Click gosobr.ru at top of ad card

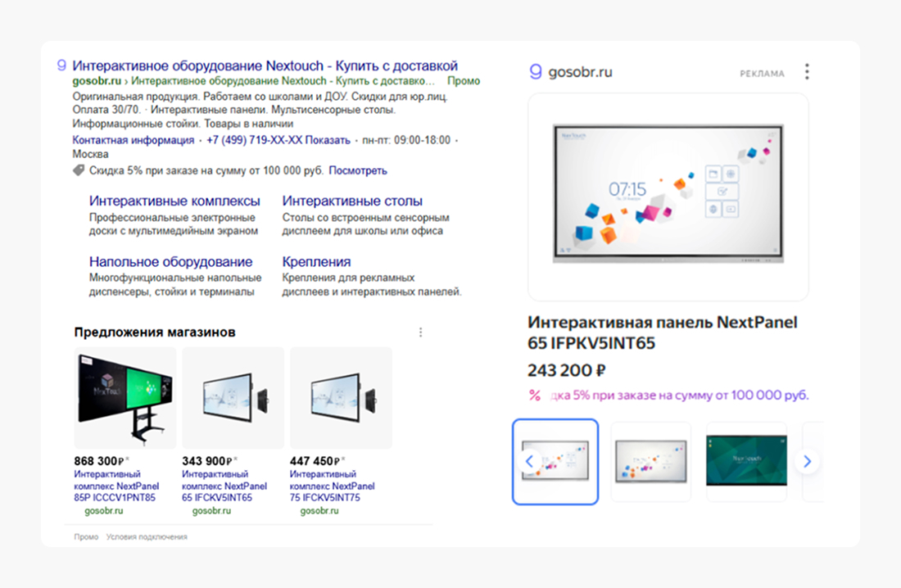point(581,72)
